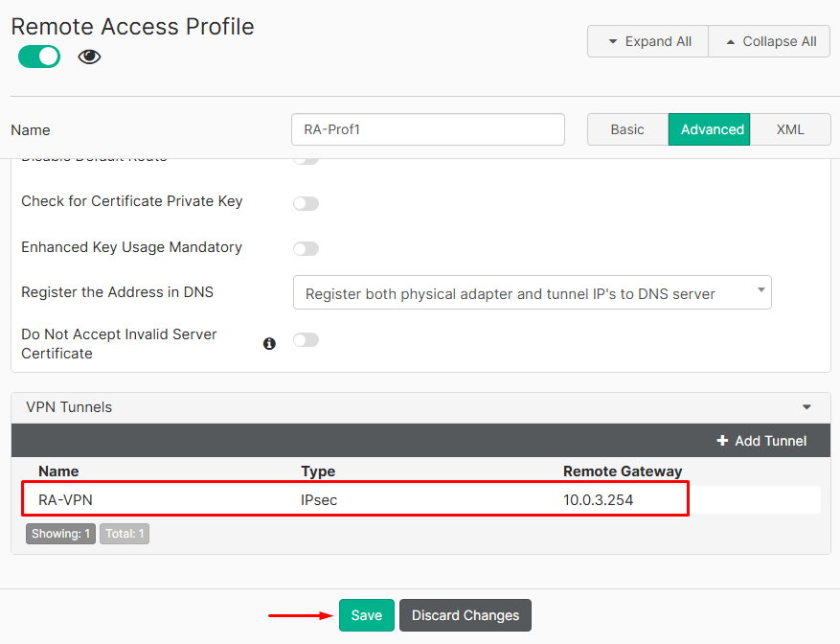Discard changes to the profile
Viewport: 840px width, 644px height.
click(x=465, y=614)
